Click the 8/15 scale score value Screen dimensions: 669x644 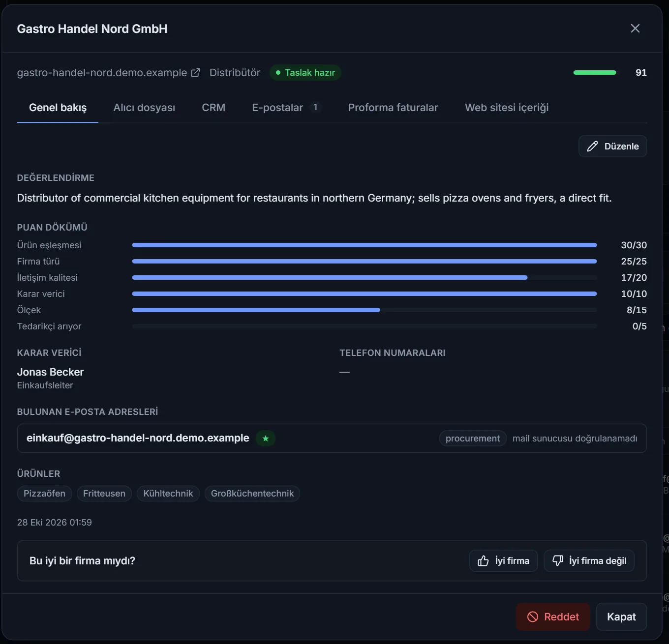pos(637,310)
